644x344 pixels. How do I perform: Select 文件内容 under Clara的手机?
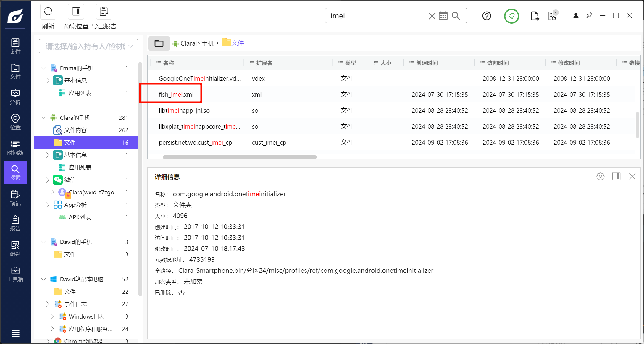(x=75, y=130)
